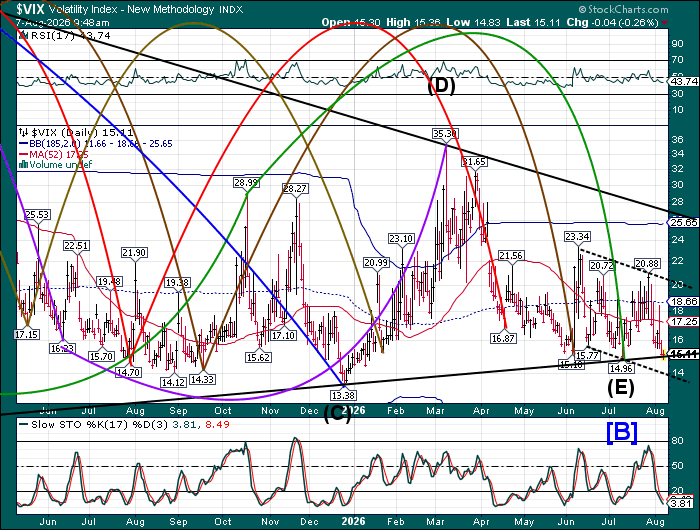Click the 16.87 price label
700x530 pixels.
[x=504, y=338]
